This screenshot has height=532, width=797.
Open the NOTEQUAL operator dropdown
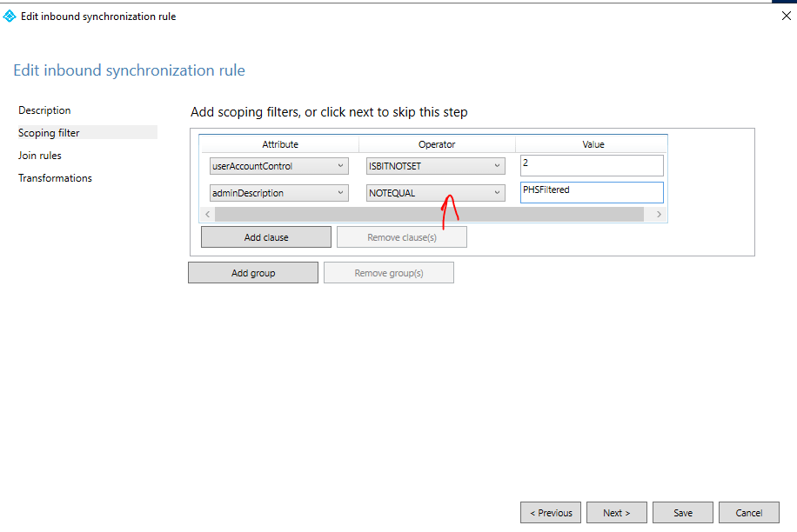click(x=435, y=192)
